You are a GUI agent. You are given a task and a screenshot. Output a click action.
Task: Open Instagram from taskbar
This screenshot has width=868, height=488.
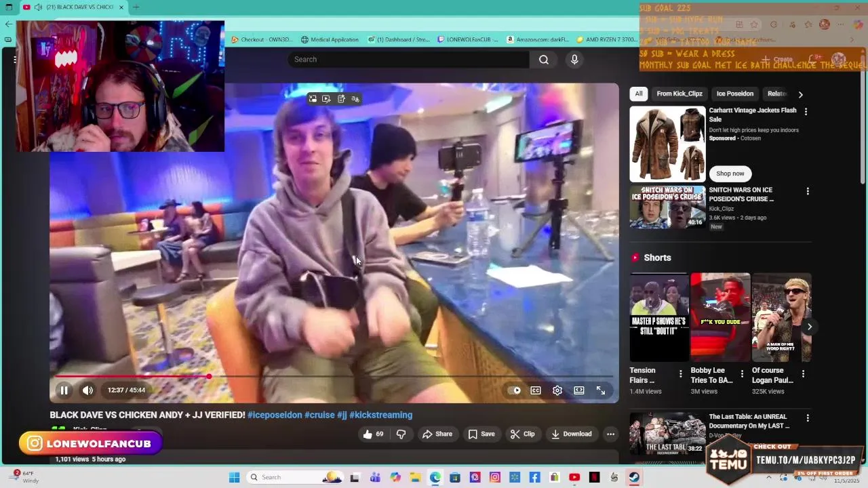click(x=494, y=477)
